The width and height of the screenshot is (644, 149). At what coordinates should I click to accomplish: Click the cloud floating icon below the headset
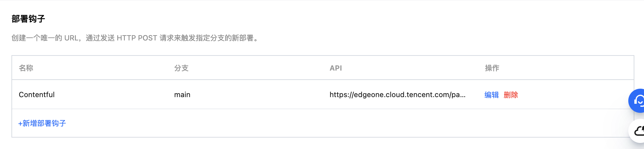636,131
